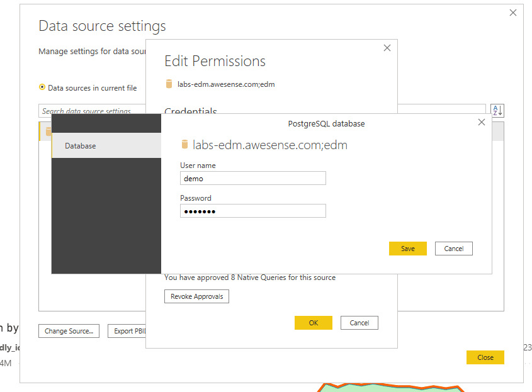This screenshot has width=532, height=392.
Task: Select the Database tab in credentials sidebar
Action: (106, 146)
